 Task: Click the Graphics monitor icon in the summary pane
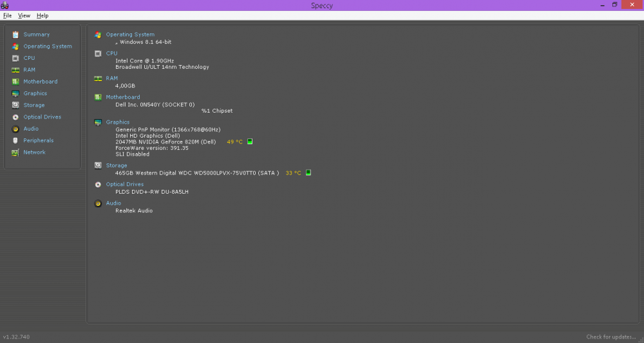coord(98,122)
